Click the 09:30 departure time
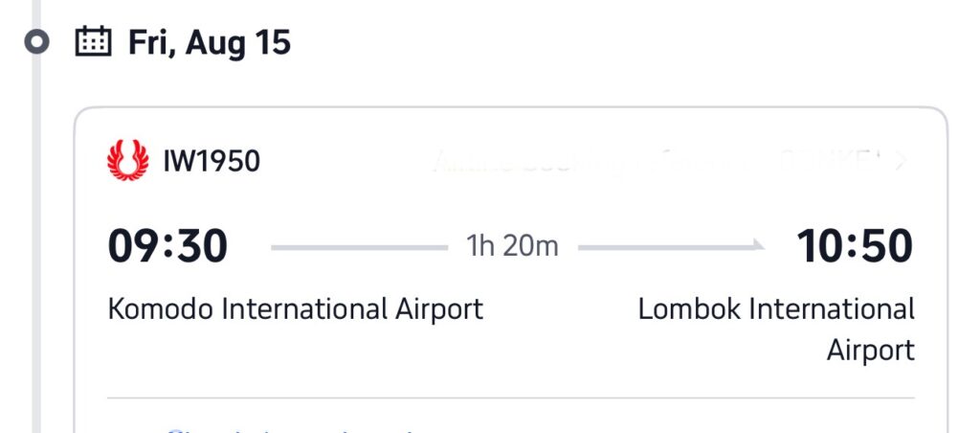980x433 pixels. point(167,246)
